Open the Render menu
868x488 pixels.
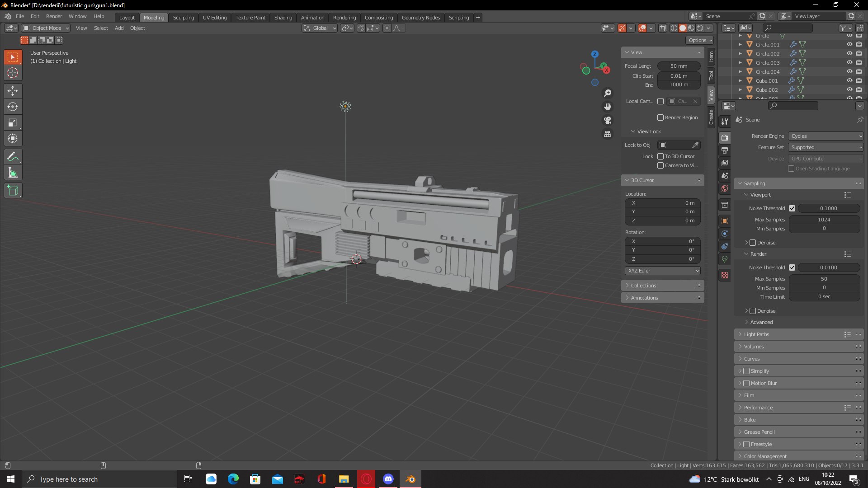54,16
